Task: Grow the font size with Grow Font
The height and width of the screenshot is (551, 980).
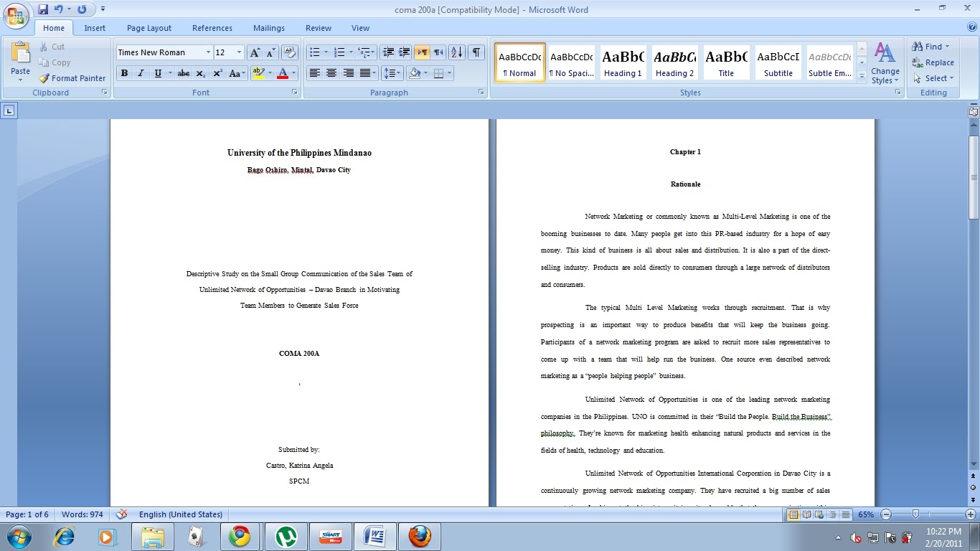Action: click(x=255, y=52)
